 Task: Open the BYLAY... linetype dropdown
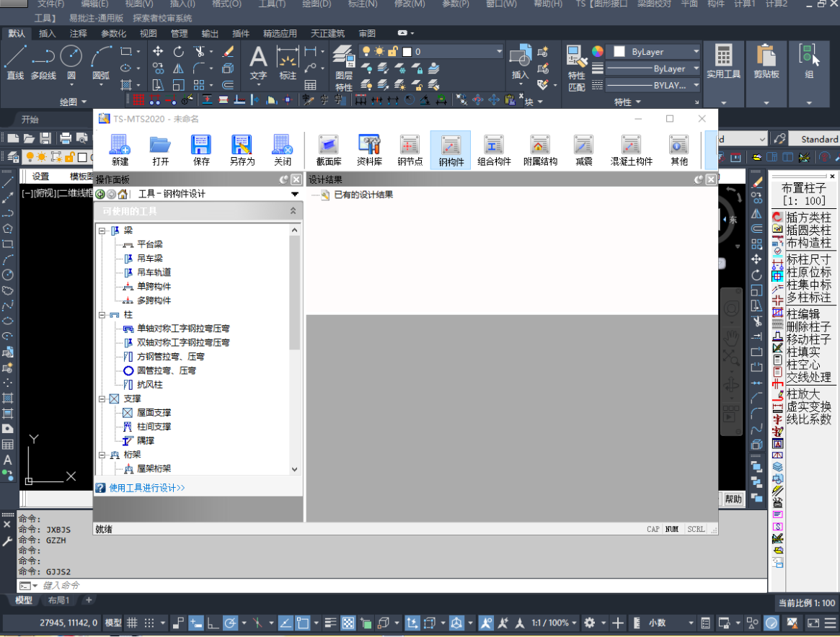click(696, 85)
